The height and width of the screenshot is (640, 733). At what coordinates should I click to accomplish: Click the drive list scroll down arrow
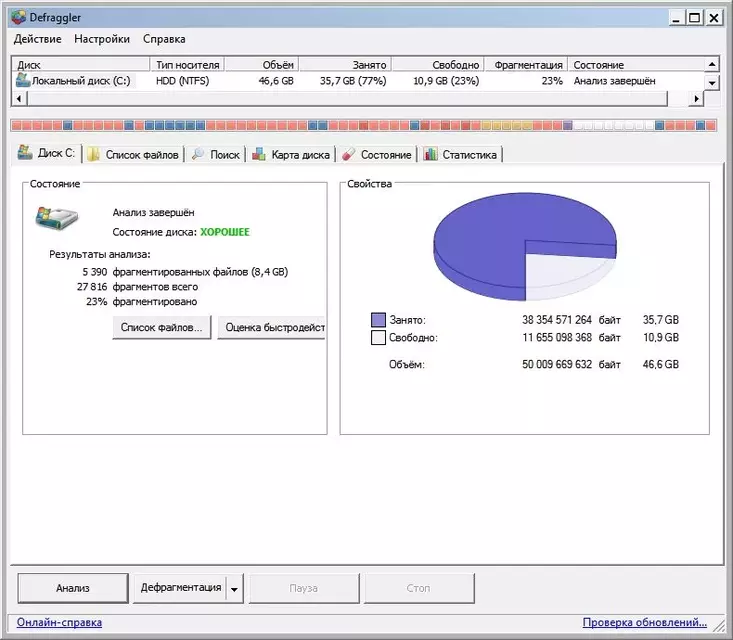click(711, 83)
